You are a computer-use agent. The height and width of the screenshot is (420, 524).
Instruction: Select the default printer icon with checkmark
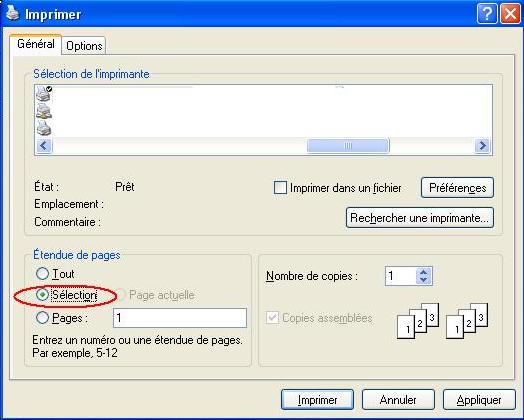pos(44,94)
